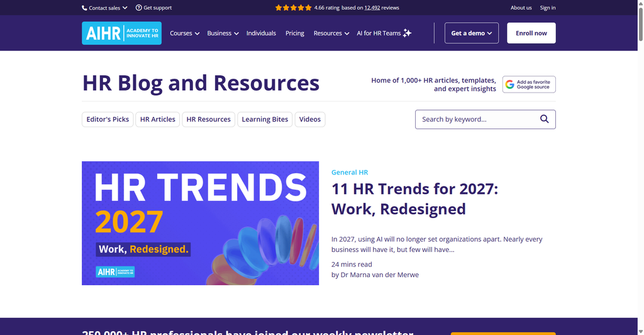
Task: Select the Learning Bites filter
Action: (265, 119)
